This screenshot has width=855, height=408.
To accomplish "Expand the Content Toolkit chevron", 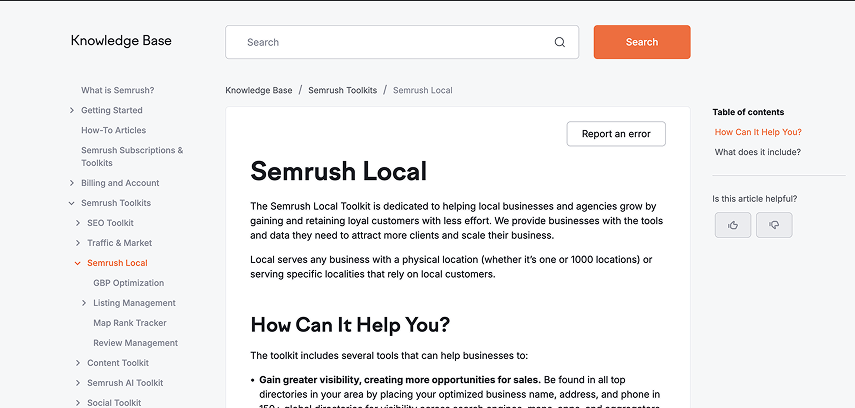I will click(x=78, y=363).
